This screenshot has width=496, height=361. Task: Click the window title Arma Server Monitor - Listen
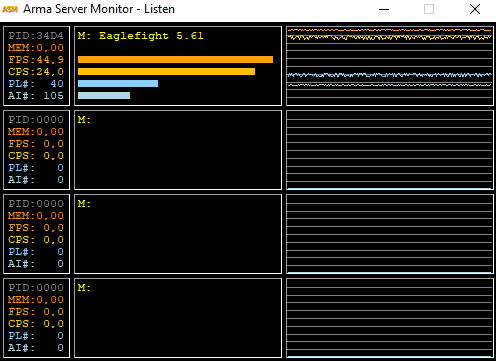pos(99,9)
